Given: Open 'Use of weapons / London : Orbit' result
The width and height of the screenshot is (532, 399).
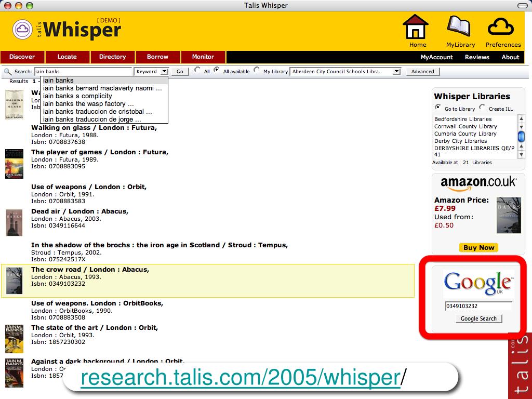Looking at the screenshot, I should pos(89,187).
